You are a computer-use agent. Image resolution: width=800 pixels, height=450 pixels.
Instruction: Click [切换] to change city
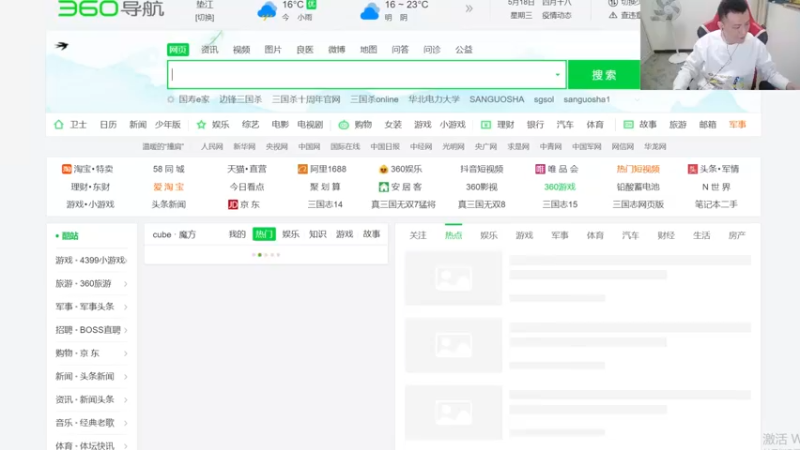(205, 17)
